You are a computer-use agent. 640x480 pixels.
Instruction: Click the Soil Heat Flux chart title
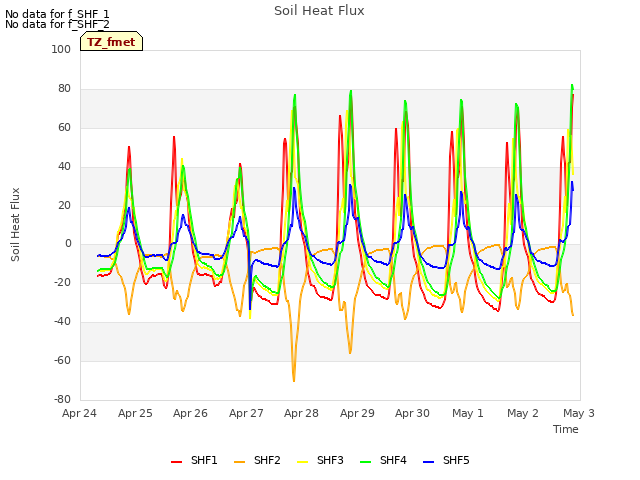pyautogui.click(x=319, y=11)
